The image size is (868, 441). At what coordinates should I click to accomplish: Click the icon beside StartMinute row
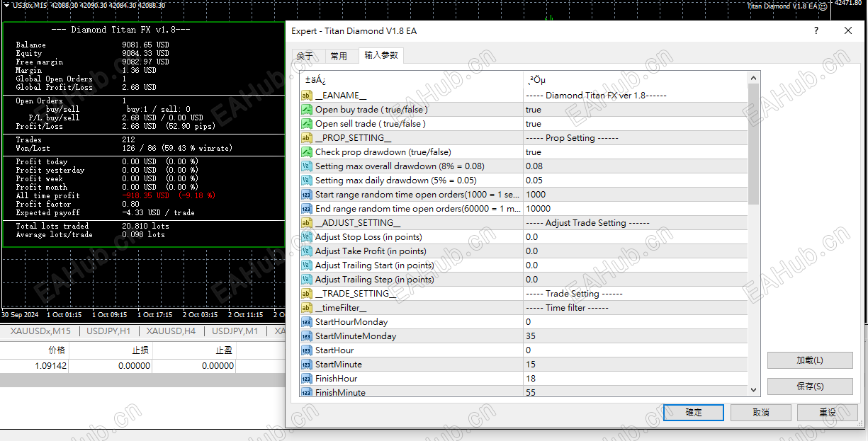pos(306,365)
